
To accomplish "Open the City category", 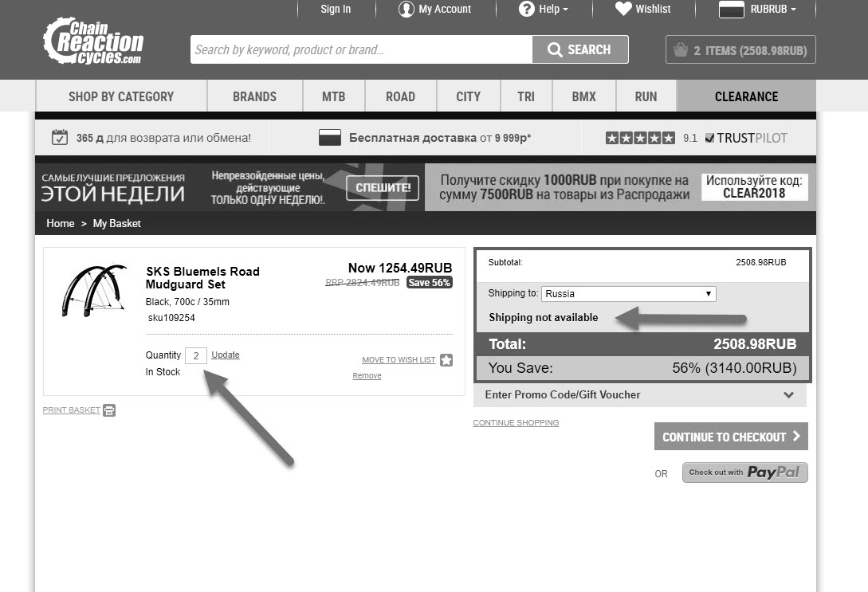I will 469,96.
